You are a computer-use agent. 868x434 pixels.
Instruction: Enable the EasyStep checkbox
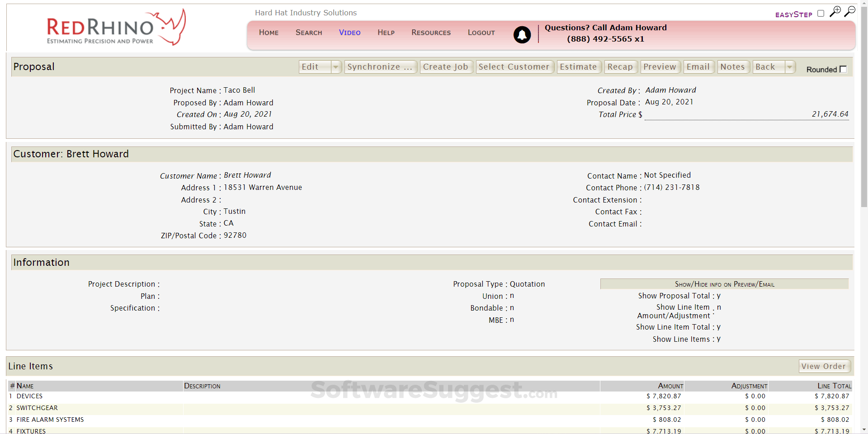(x=821, y=14)
